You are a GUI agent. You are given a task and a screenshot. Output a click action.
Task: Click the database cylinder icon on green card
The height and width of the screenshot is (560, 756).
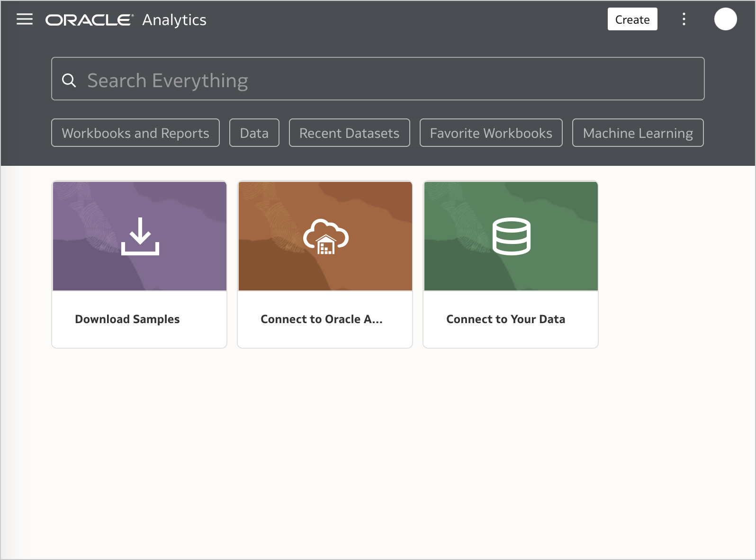(512, 236)
